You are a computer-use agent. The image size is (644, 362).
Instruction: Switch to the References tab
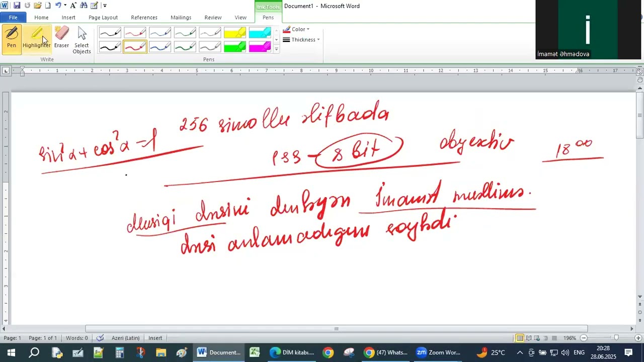[144, 18]
